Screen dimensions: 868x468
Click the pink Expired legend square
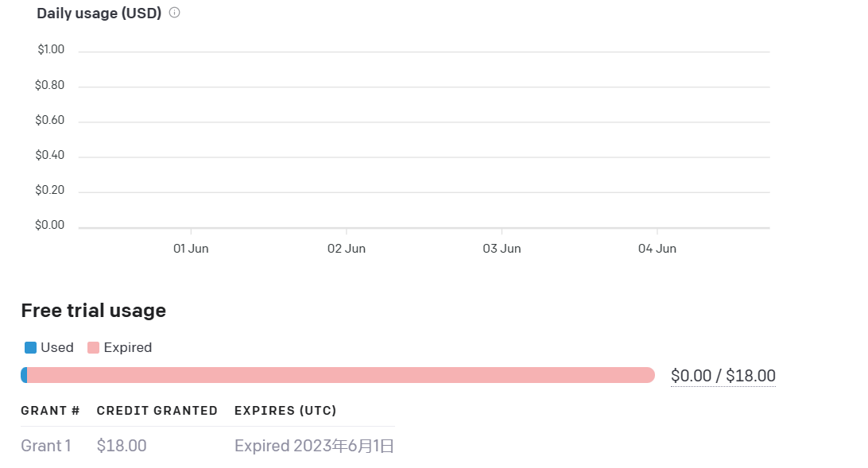point(94,347)
